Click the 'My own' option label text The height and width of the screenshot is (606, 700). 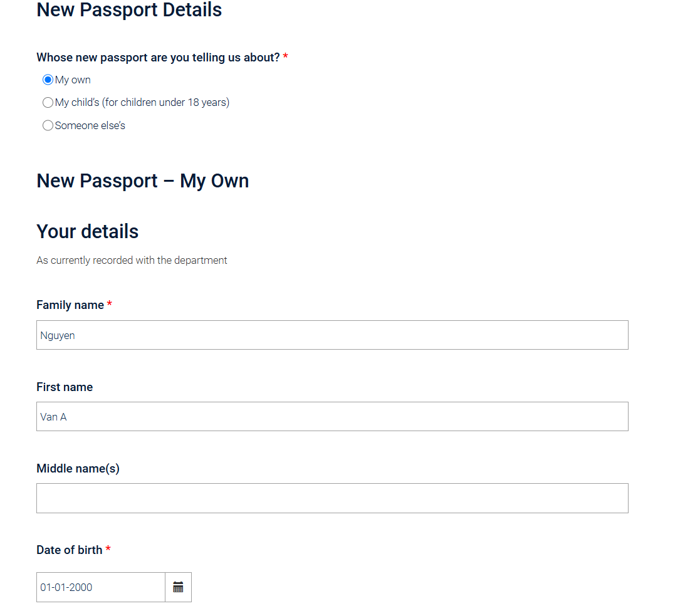pos(73,80)
